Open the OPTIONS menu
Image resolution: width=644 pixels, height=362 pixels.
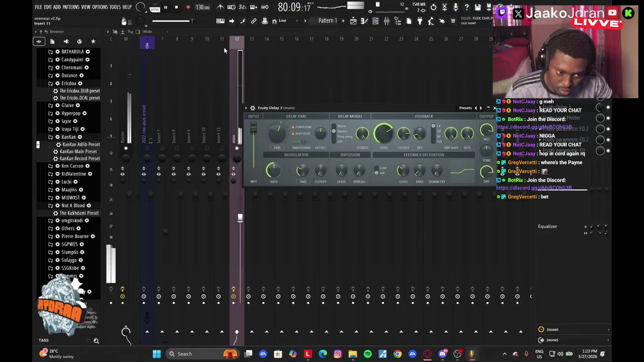(100, 7)
